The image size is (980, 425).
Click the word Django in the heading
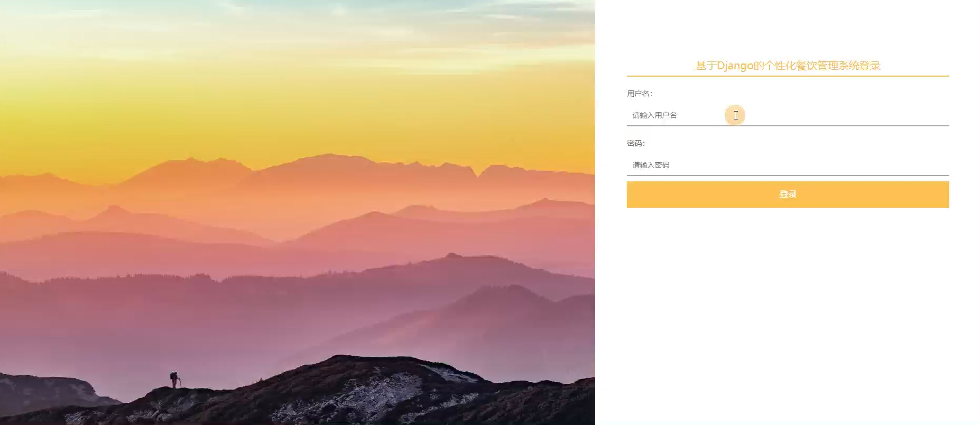coord(735,66)
